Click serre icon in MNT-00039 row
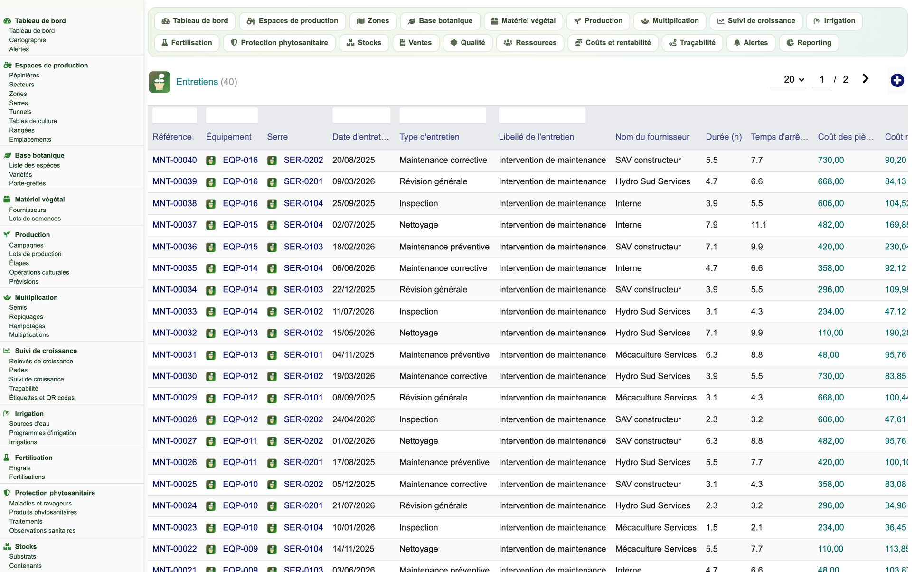Screen dimensions: 924x572 tap(272, 182)
